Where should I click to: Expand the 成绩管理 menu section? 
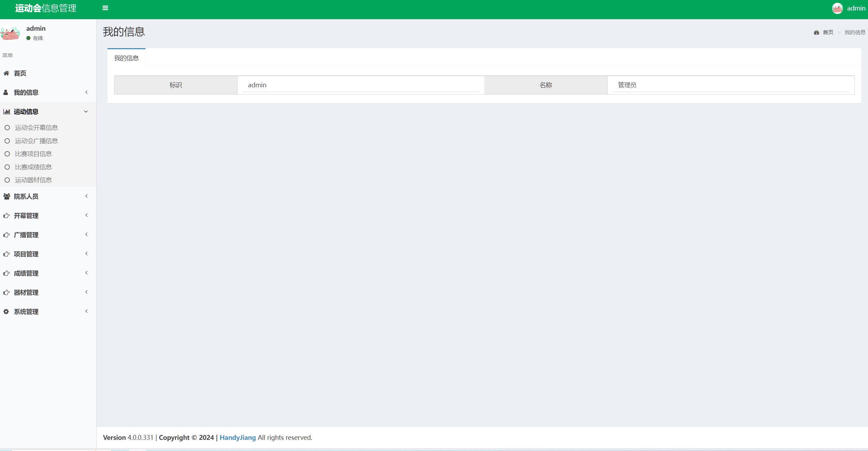click(x=86, y=273)
